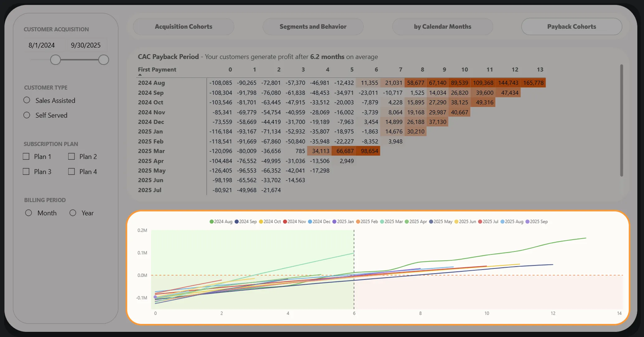Click the 2024 Nov red legend dot
This screenshot has width=644, height=337.
tap(285, 222)
